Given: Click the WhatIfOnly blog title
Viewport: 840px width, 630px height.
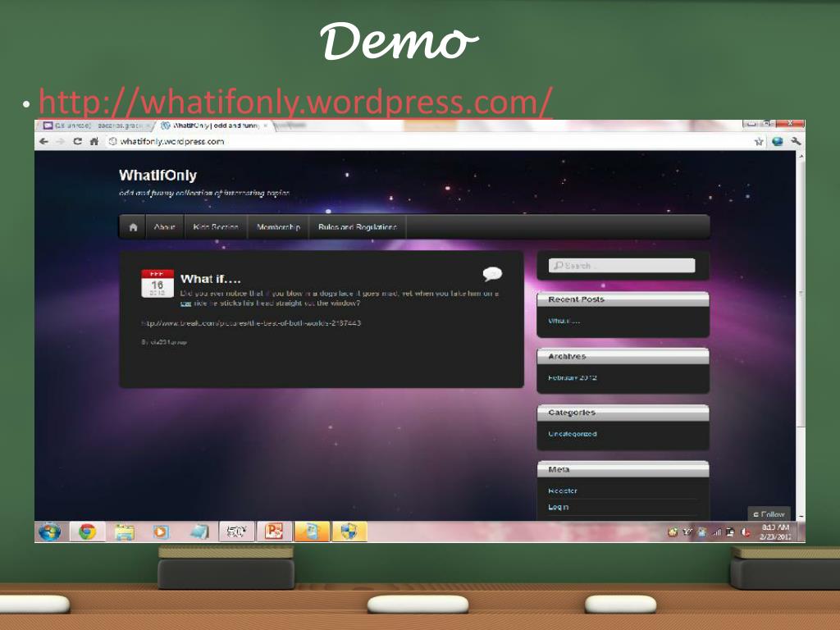Looking at the screenshot, I should tap(158, 176).
